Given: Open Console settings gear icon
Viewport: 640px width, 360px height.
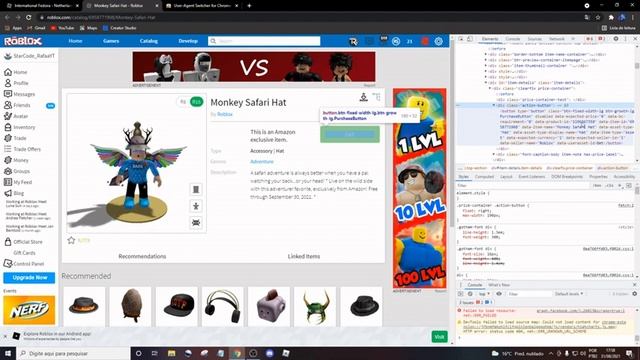Looking at the screenshot, I should coord(634,293).
